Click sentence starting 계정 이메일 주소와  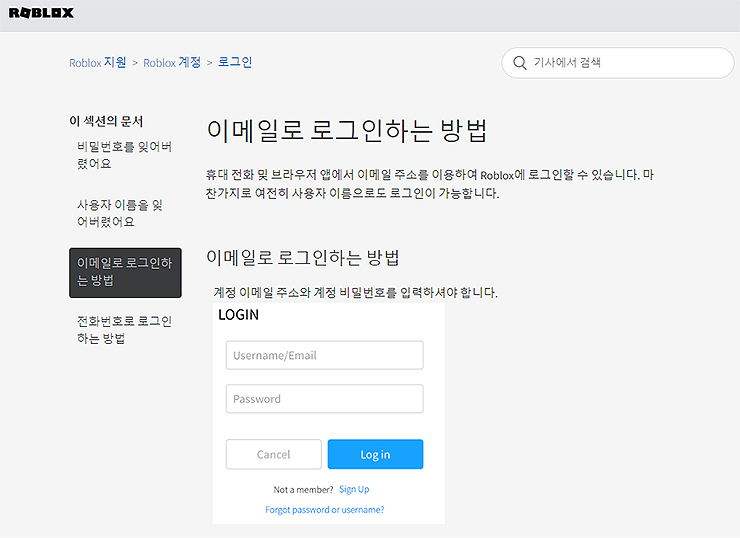point(355,293)
